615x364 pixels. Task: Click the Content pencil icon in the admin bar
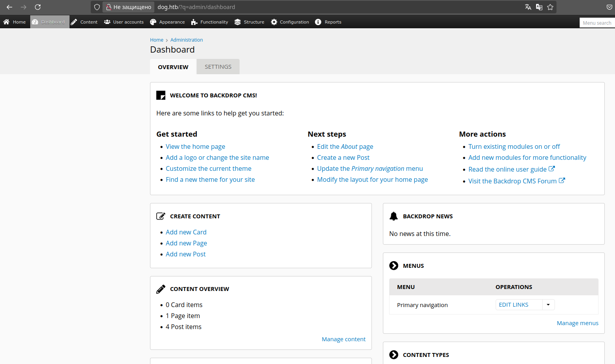tap(74, 22)
